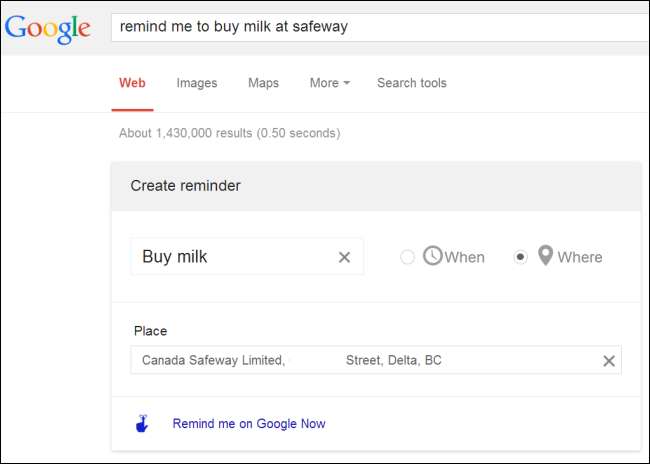
Task: Click the Create reminder card header
Action: (376, 186)
